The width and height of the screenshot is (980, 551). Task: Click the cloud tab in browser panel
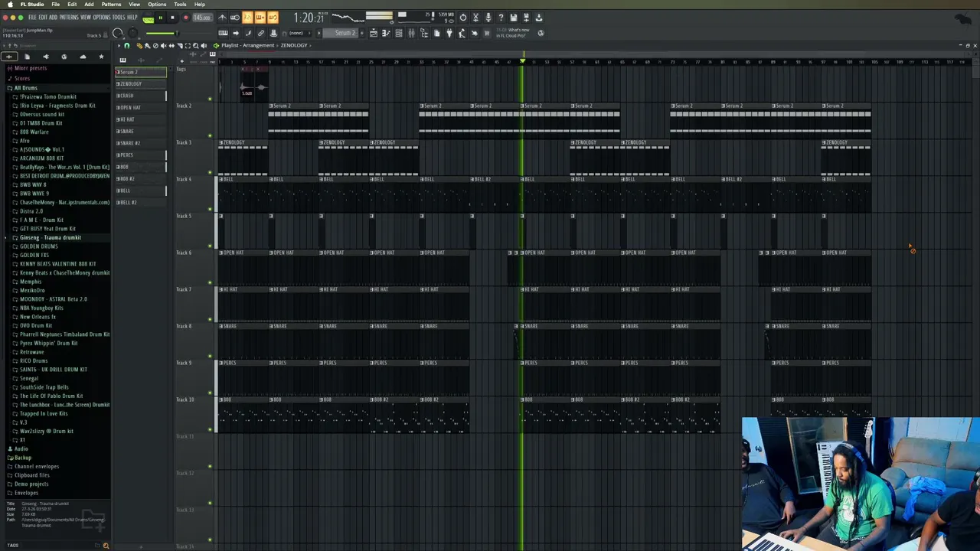(83, 57)
